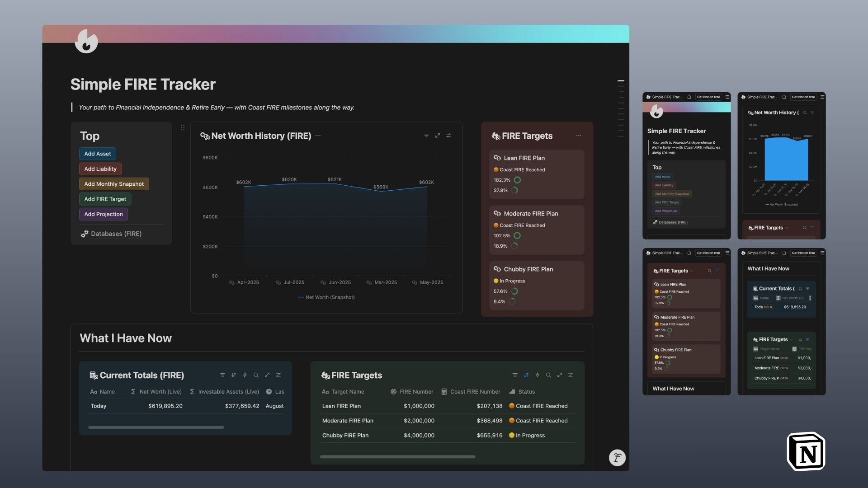868x488 pixels.
Task: Click the sort icon in Current Totals toolbar
Action: (234, 375)
